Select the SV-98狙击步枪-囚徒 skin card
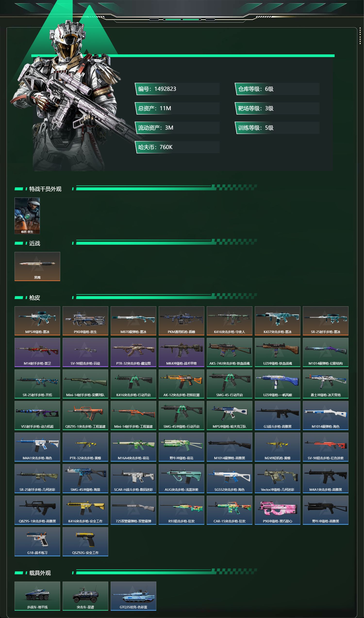Image resolution: width=364 pixels, height=618 pixels. point(85,352)
